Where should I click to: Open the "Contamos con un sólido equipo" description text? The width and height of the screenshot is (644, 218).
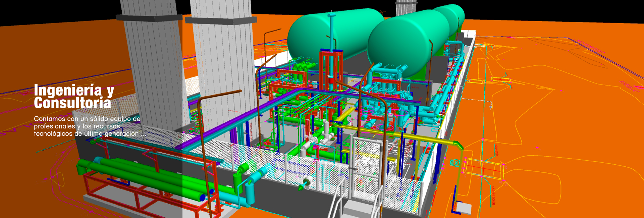[90, 126]
